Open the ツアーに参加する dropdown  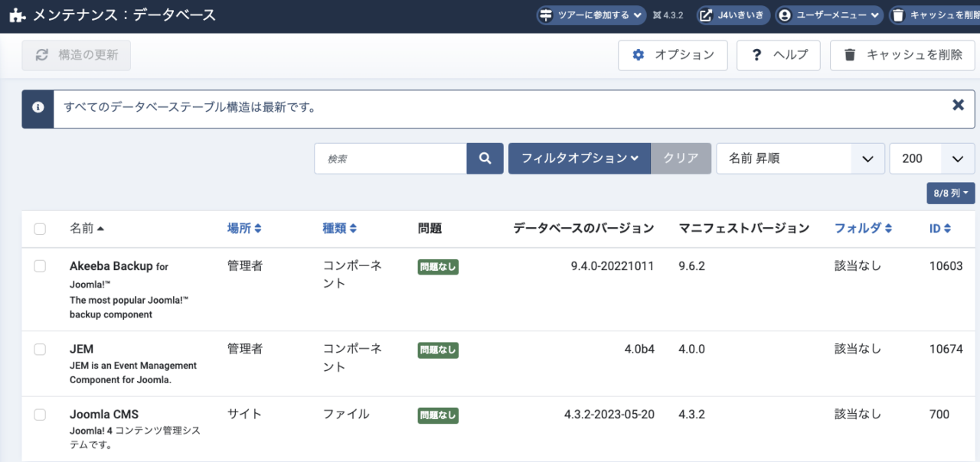(x=590, y=15)
